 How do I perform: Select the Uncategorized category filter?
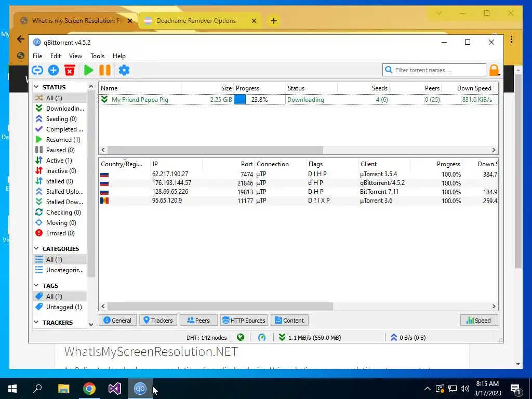point(60,270)
